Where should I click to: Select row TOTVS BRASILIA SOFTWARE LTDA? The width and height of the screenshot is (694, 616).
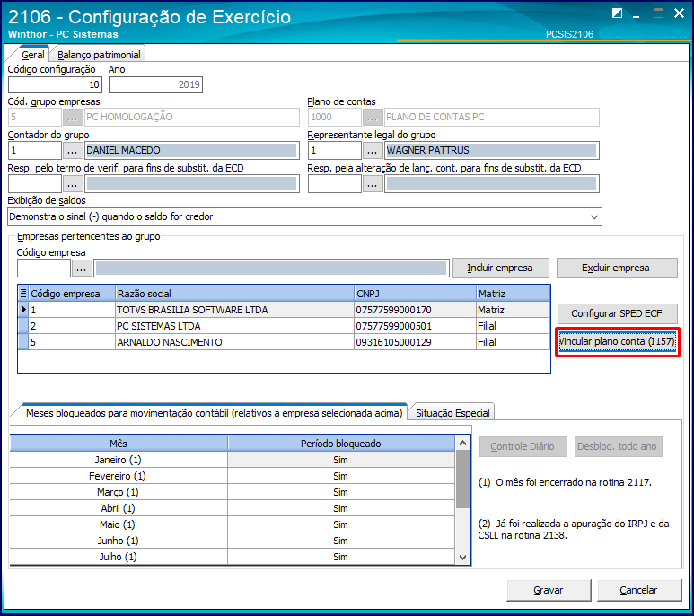[x=284, y=310]
